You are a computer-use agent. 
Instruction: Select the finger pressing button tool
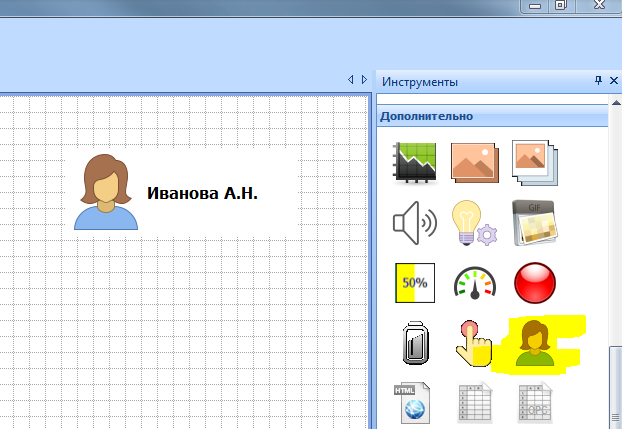(x=475, y=344)
